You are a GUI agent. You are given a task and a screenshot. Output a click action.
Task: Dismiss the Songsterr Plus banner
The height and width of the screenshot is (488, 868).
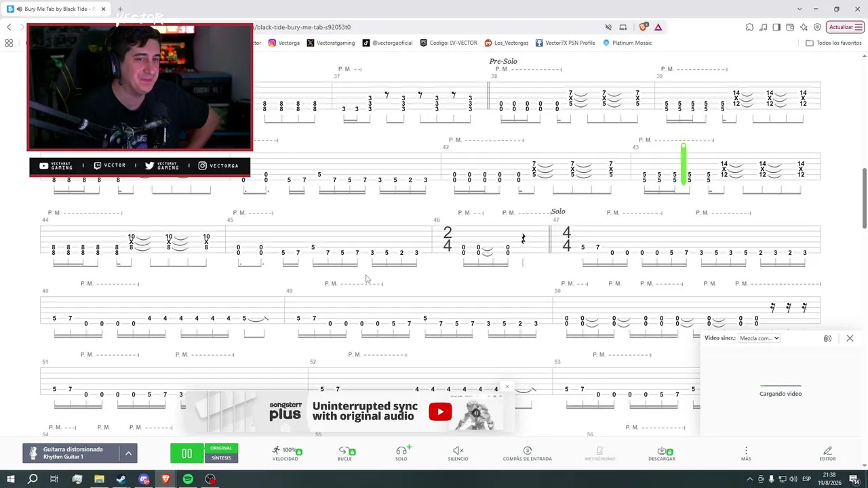[507, 387]
